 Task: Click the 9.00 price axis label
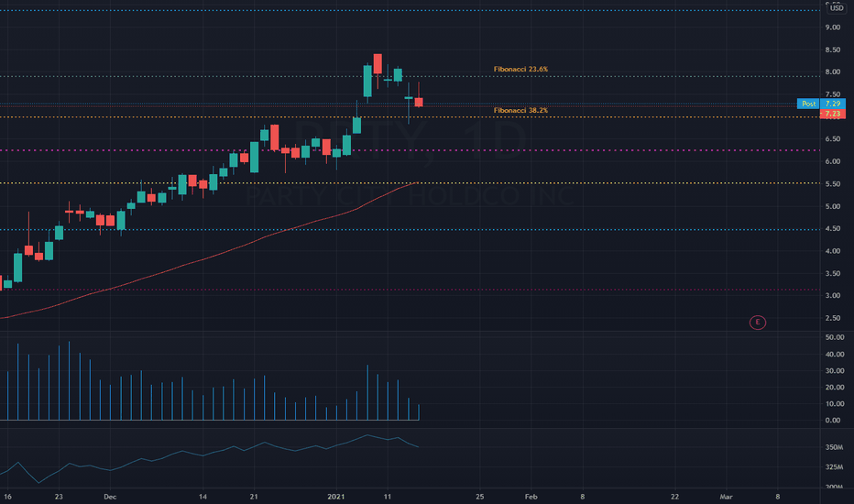point(832,27)
